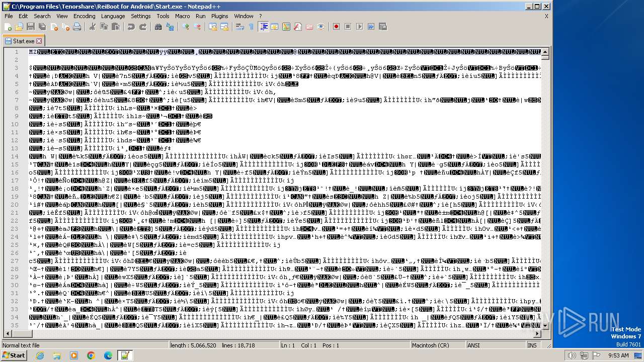Toggle the indent guide toolbar button
644x362 pixels.
coord(263,27)
